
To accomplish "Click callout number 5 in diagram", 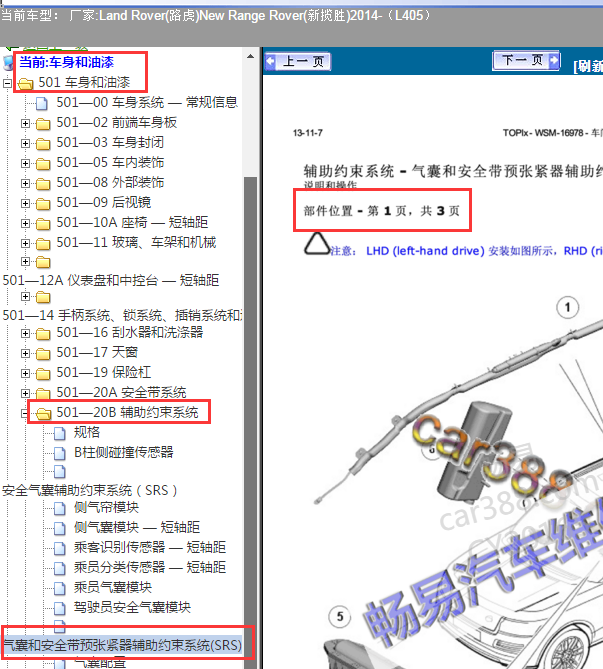I will (340, 617).
